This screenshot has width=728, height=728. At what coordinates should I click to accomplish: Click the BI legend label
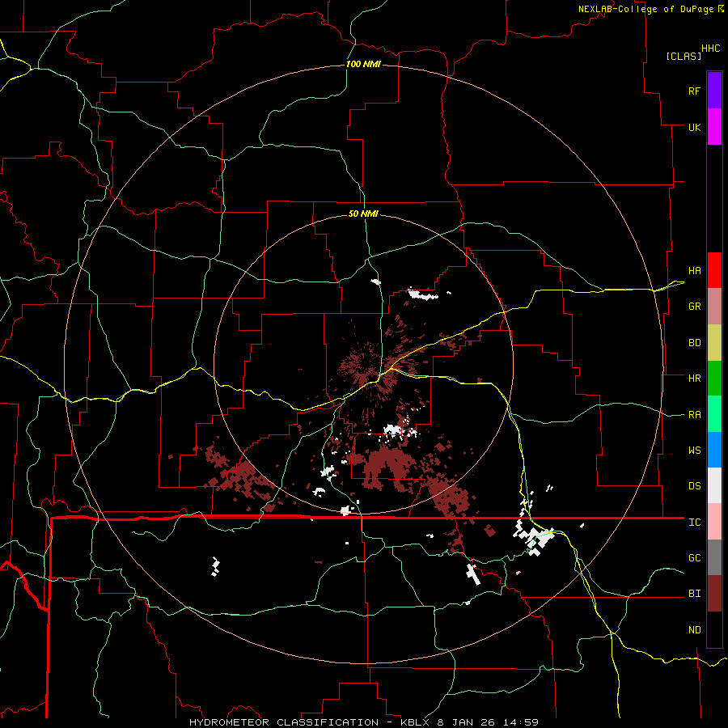coord(695,594)
